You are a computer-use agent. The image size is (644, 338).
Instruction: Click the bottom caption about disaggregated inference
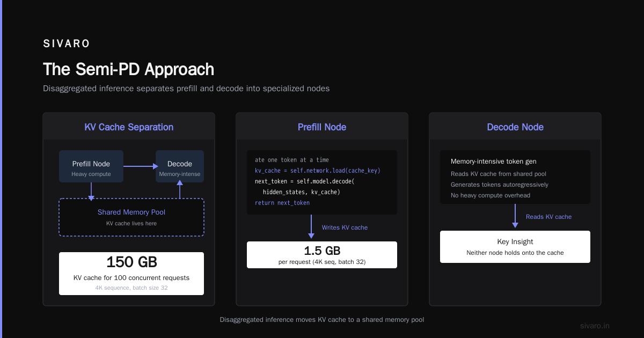(322, 320)
